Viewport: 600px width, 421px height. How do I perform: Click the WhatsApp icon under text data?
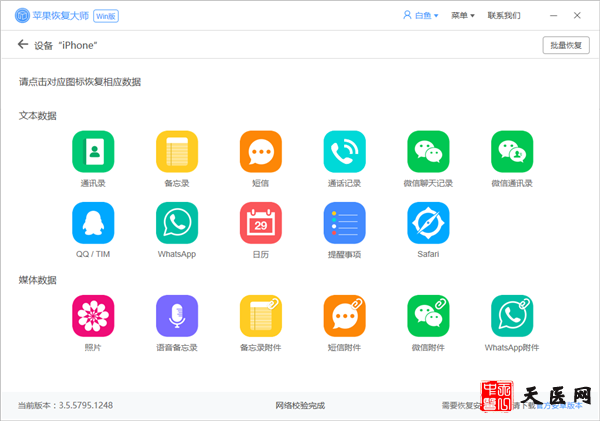point(177,223)
